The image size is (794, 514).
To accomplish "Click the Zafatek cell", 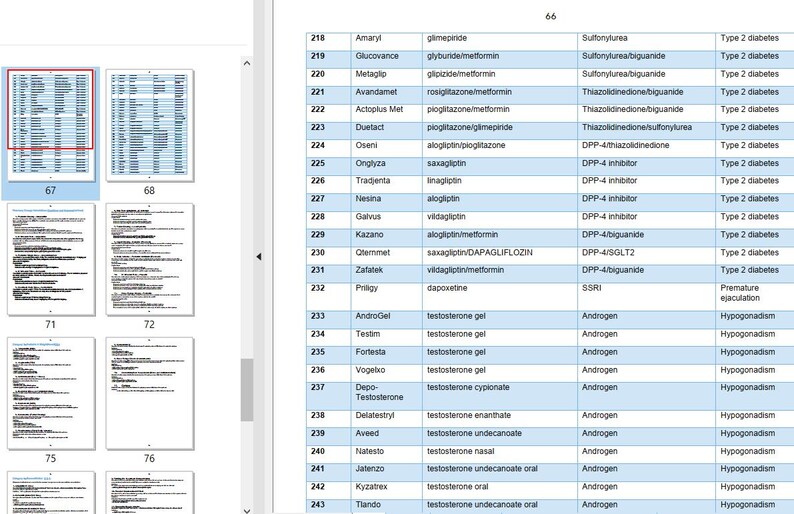I will tap(386, 273).
